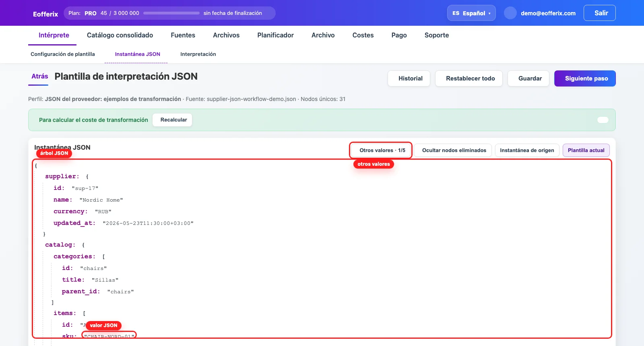Select the updated_at key
Viewport: 644px width, 346px height.
pyautogui.click(x=74, y=223)
